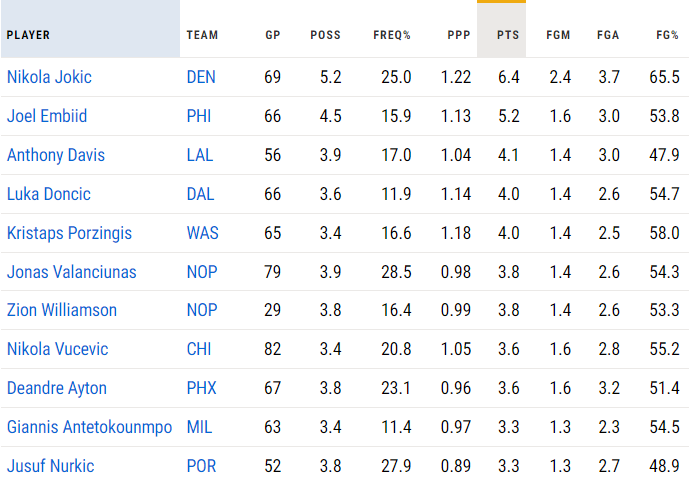This screenshot has width=689, height=483.
Task: Sort table by PTS column
Action: [x=508, y=35]
